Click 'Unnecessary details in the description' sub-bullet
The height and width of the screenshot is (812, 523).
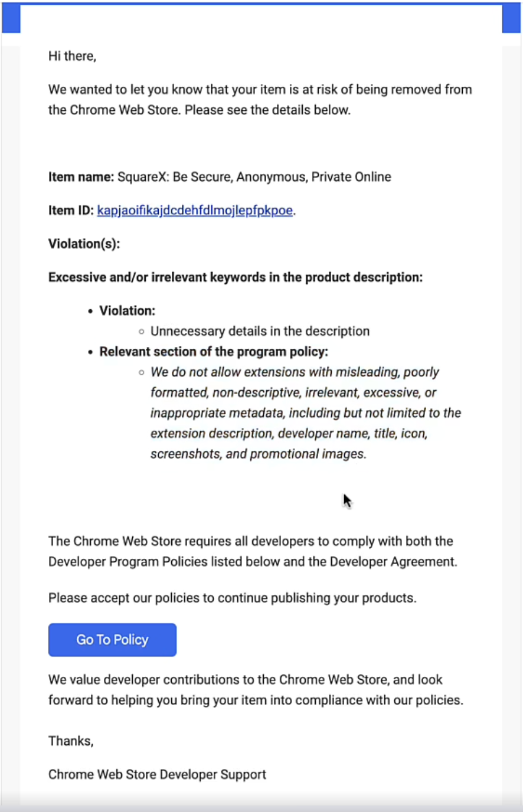(260, 331)
